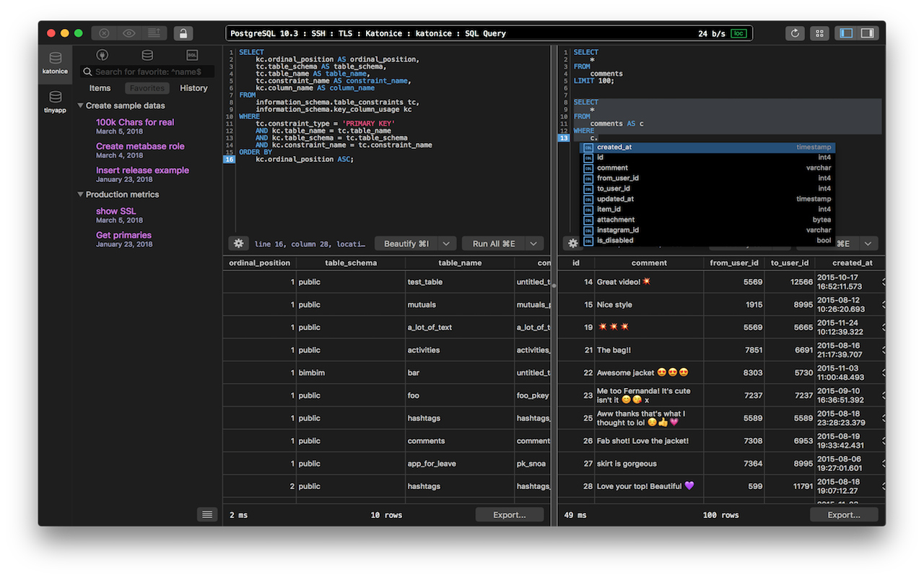Screen dimensions: 924x578
Task: Click the plug connection icon in the sidebar
Action: [x=102, y=55]
